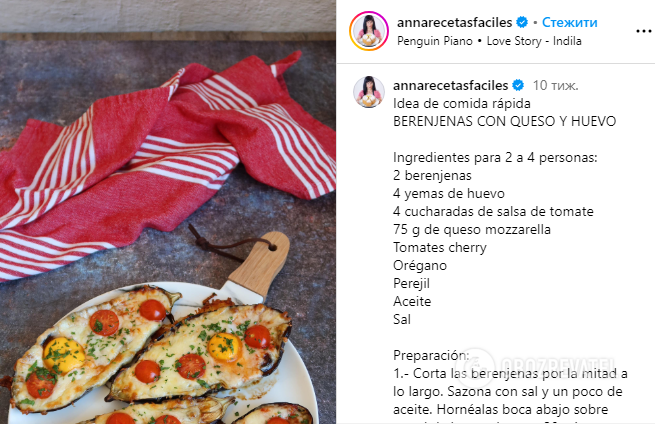Click the Preparación heading in caption
The image size is (655, 424).
click(431, 355)
